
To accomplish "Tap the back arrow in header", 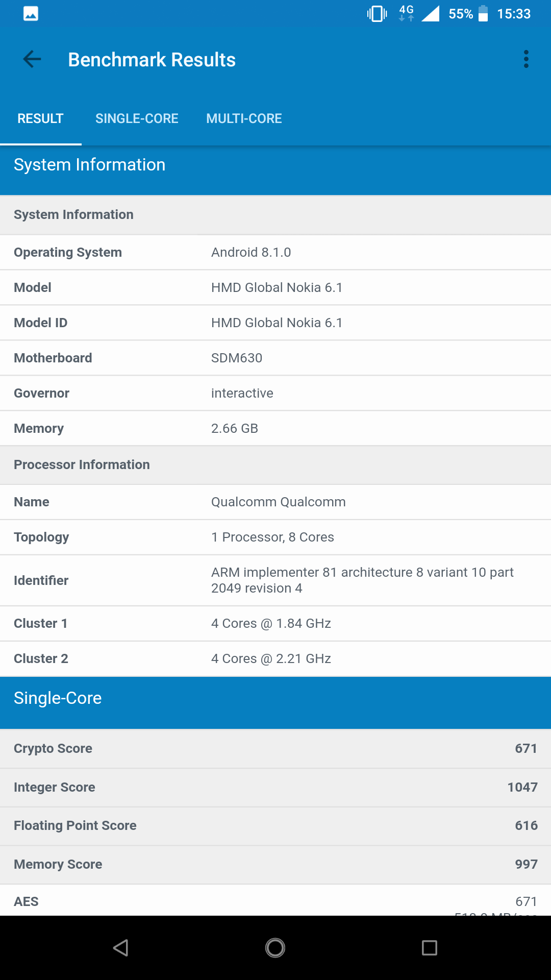I will (32, 59).
